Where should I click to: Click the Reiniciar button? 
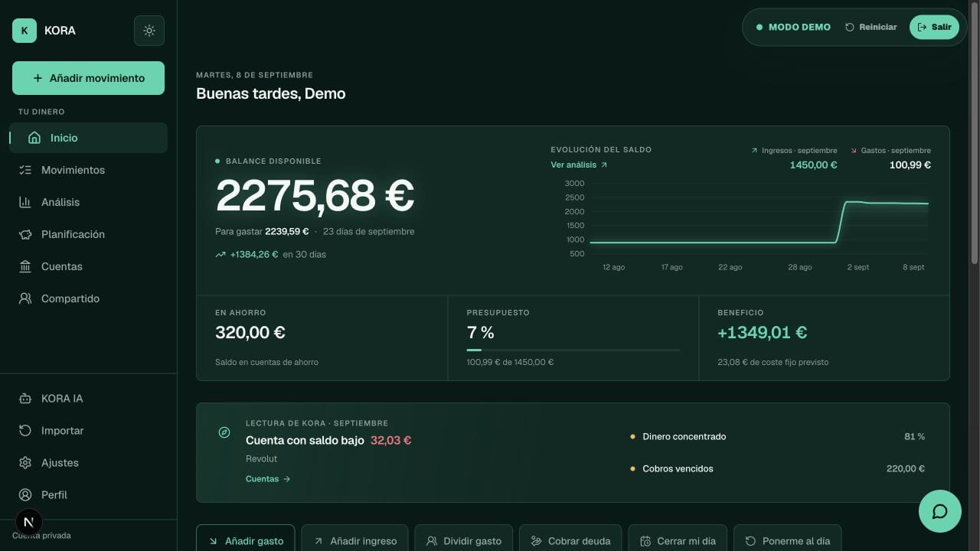click(871, 27)
